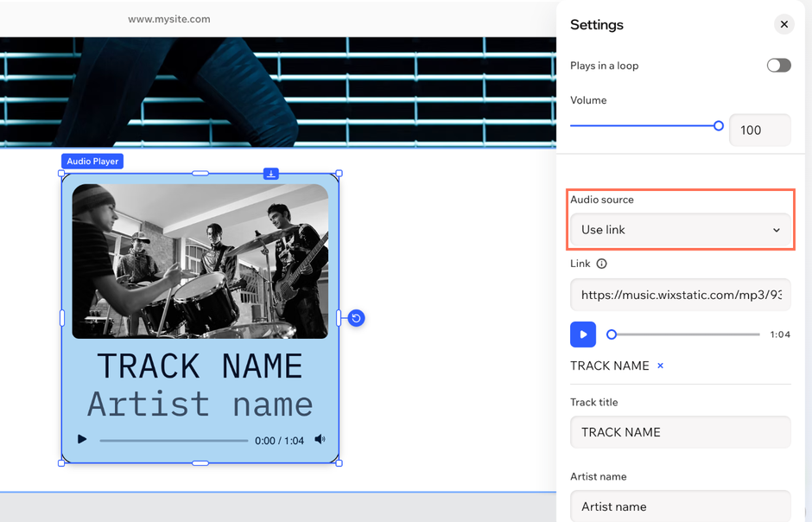Click the bottom-left corner handle of player
The width and height of the screenshot is (812, 522).
(61, 463)
